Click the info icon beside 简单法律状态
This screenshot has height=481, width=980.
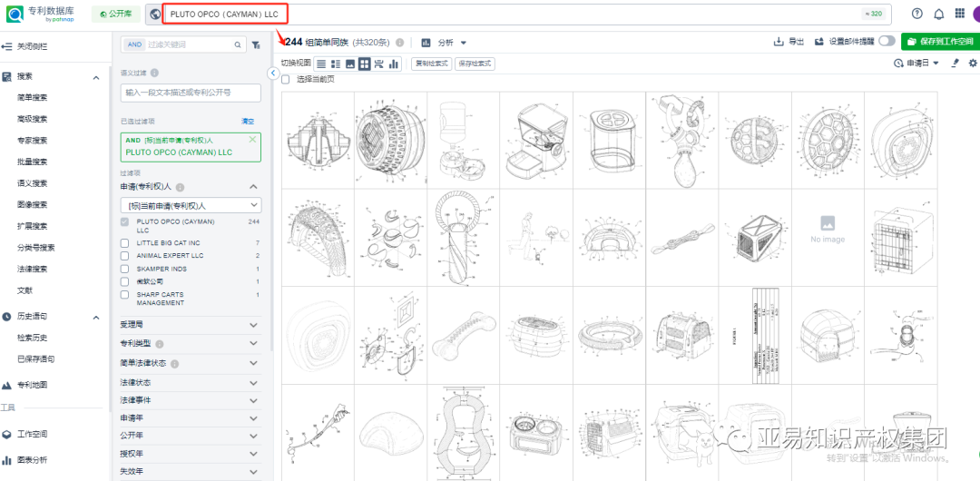(x=174, y=363)
